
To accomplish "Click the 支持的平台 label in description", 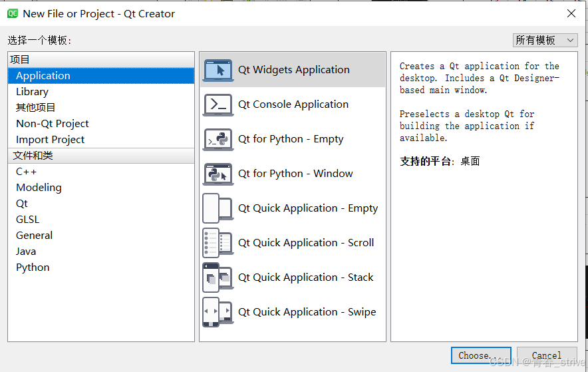I will click(427, 162).
